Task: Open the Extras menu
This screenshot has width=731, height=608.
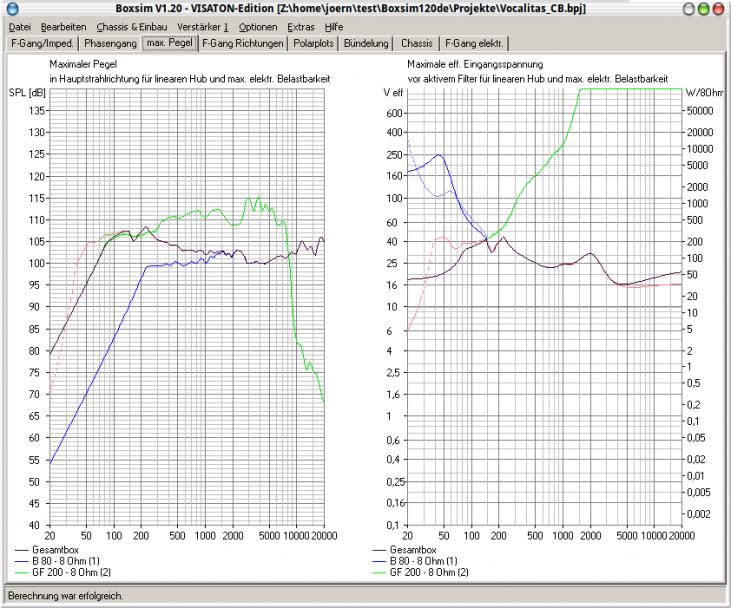Action: coord(301,26)
